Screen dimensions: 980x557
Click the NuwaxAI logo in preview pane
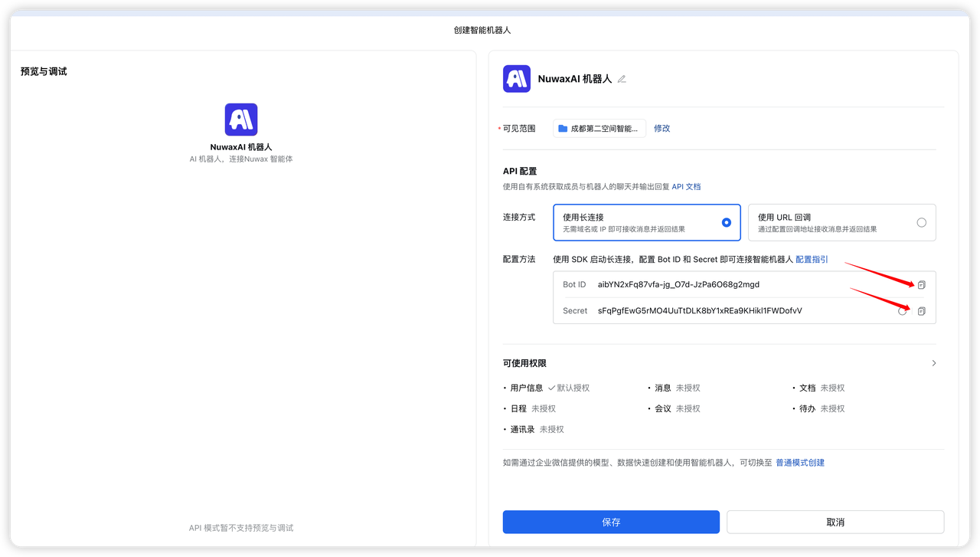[x=241, y=120]
